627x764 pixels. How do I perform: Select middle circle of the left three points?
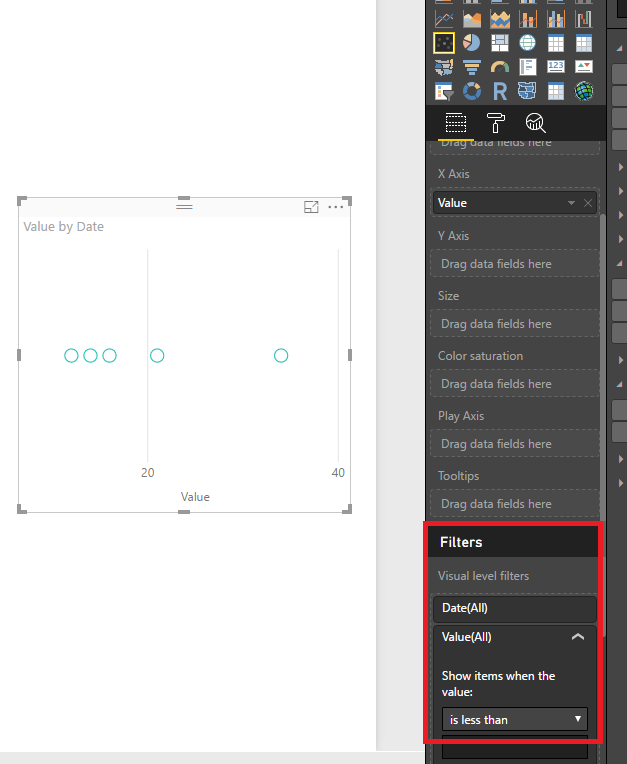(x=90, y=356)
